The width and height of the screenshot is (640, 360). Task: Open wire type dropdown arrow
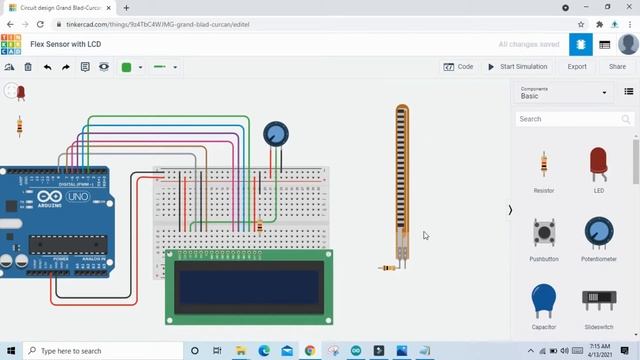click(x=175, y=67)
